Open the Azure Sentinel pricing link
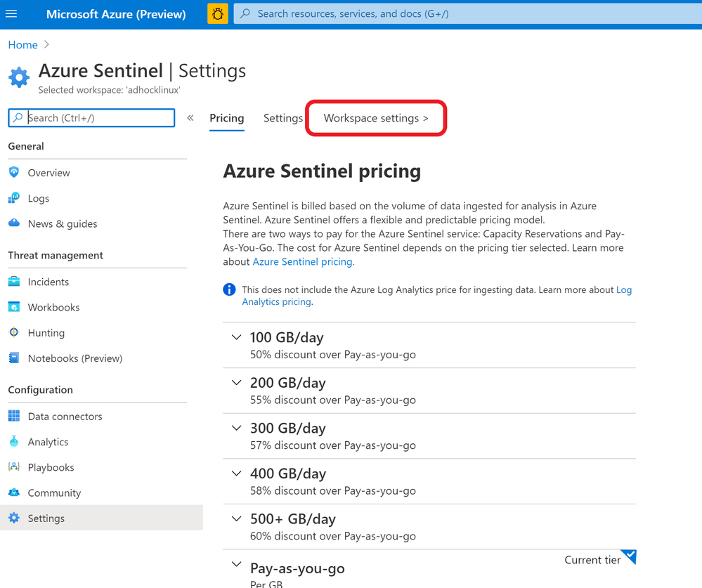The height and width of the screenshot is (588, 702). (304, 261)
